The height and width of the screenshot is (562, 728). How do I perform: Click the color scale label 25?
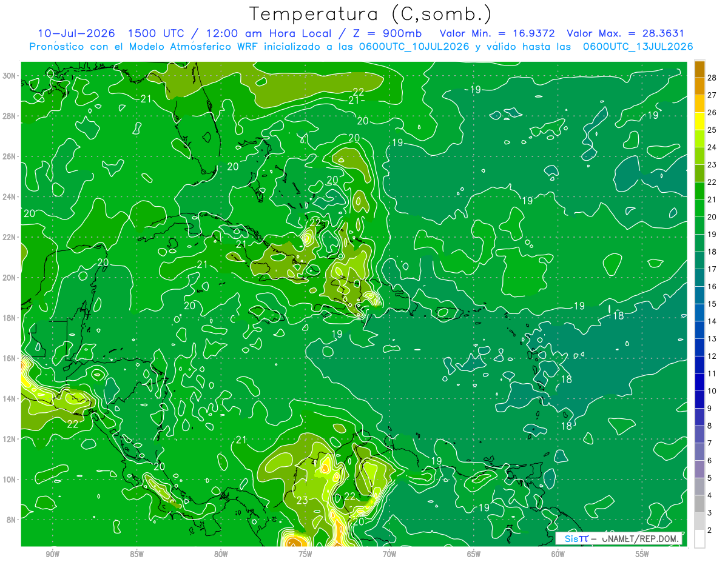pyautogui.click(x=712, y=130)
